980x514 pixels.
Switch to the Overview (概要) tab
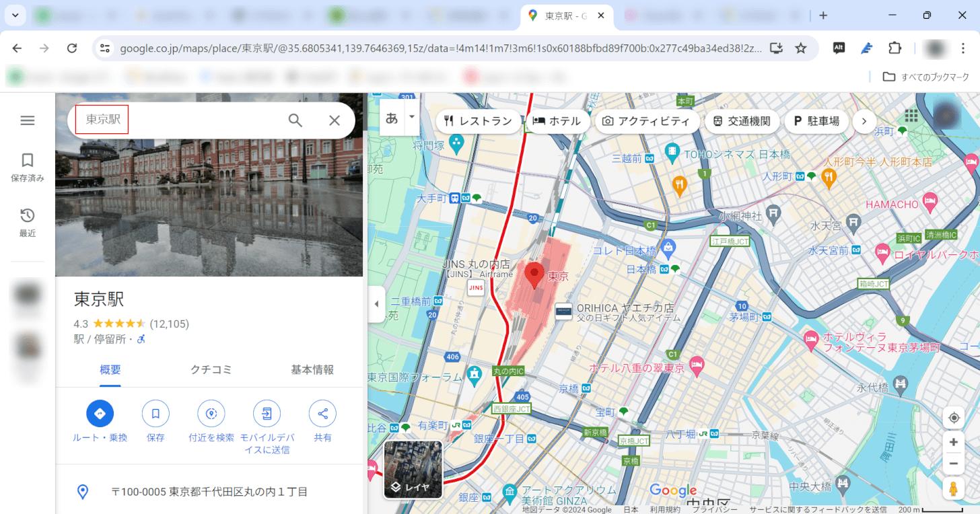tap(110, 369)
